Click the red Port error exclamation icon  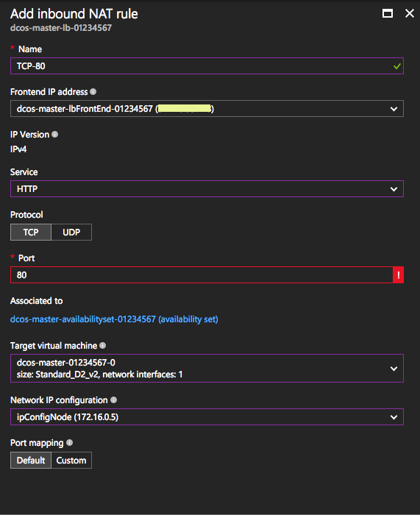(x=399, y=275)
